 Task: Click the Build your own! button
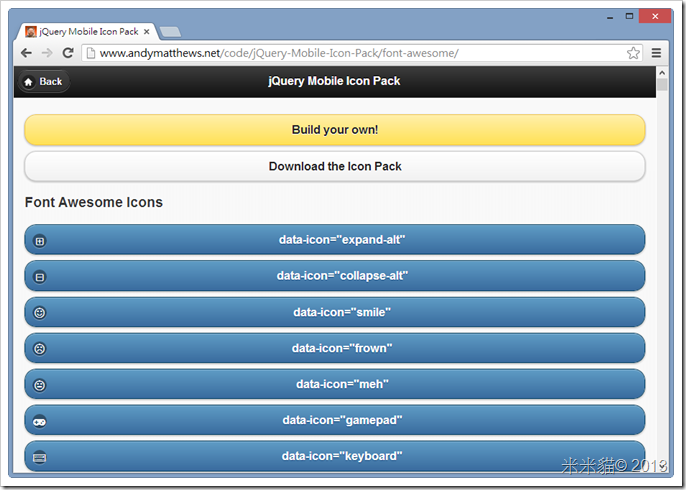(335, 130)
